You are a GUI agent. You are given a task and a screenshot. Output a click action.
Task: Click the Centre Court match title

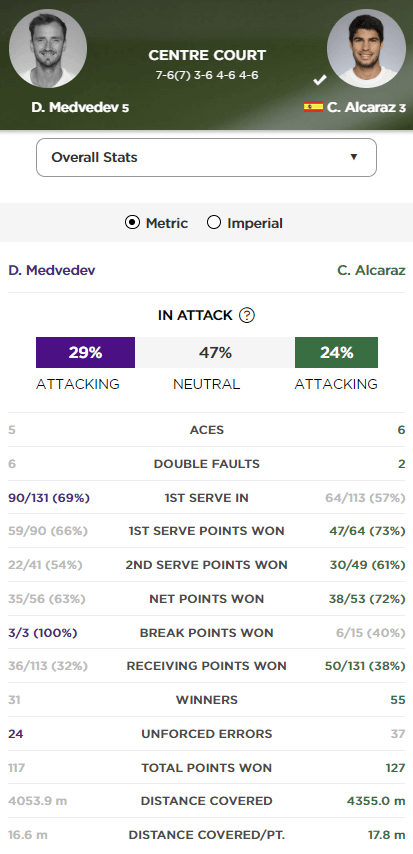[x=207, y=55]
